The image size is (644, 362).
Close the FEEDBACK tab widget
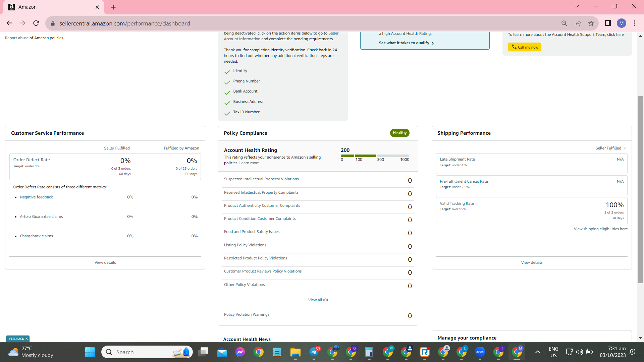[26, 339]
